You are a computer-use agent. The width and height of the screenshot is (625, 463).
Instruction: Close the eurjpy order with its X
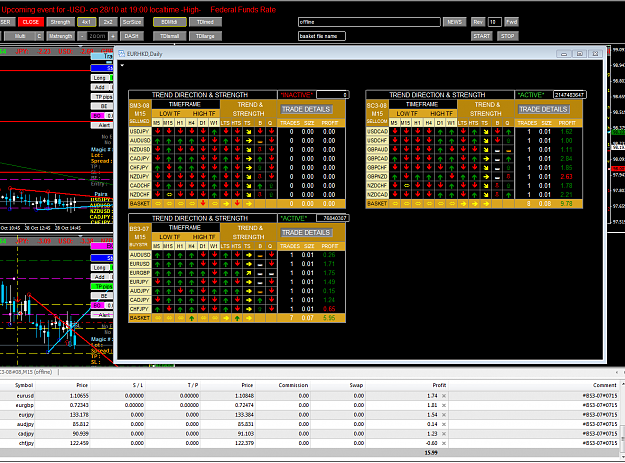pos(444,415)
